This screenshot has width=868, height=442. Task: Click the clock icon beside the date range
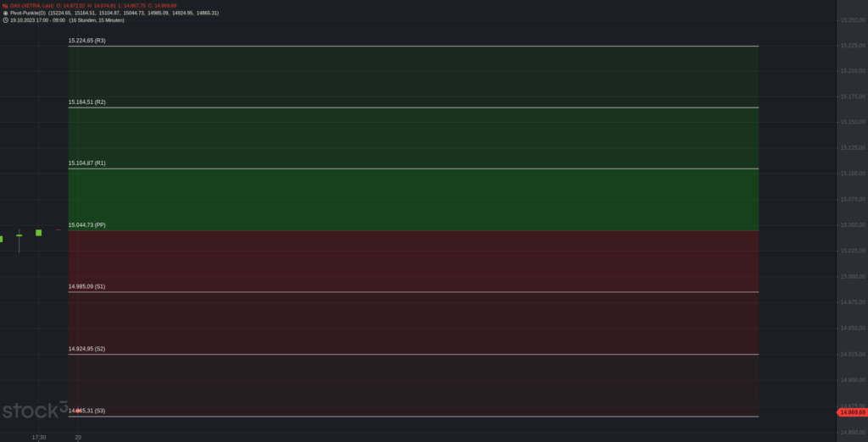click(x=6, y=20)
